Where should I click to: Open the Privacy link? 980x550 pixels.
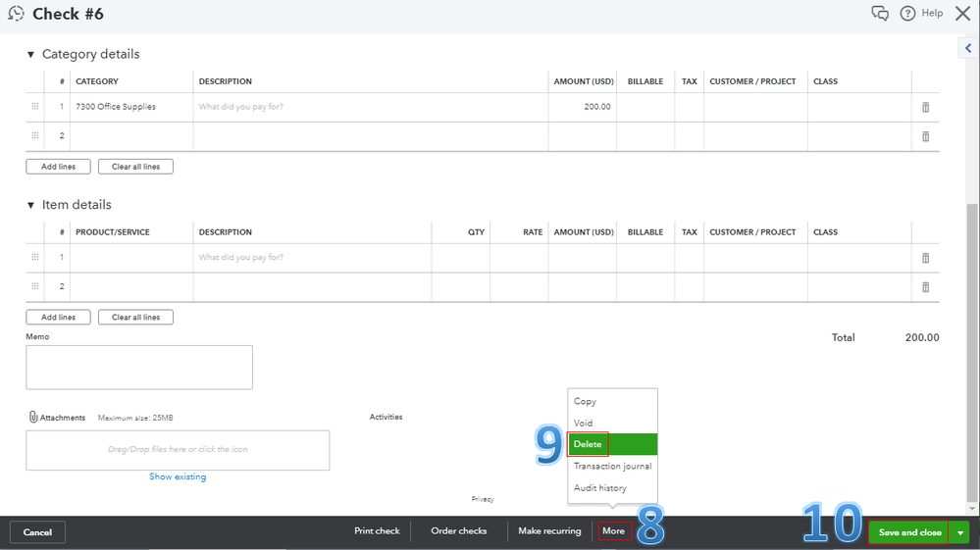[x=483, y=499]
